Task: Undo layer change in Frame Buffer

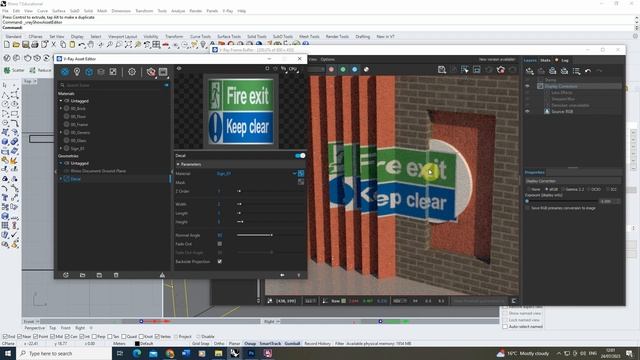Action: [588, 71]
